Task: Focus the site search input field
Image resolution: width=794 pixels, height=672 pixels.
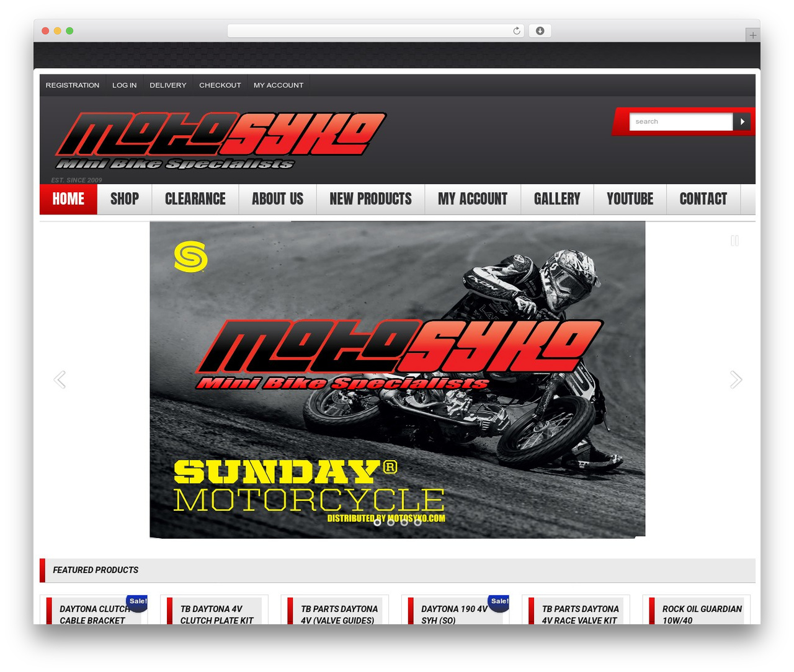Action: (681, 122)
